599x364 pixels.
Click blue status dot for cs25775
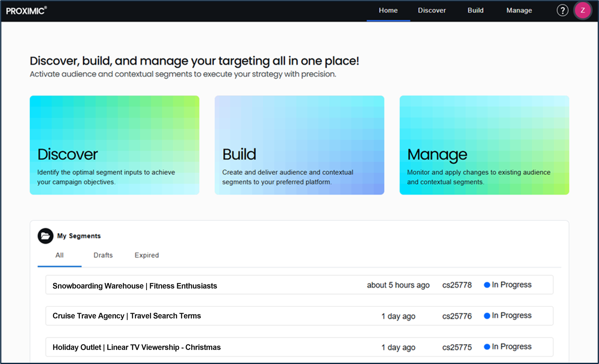tap(487, 347)
